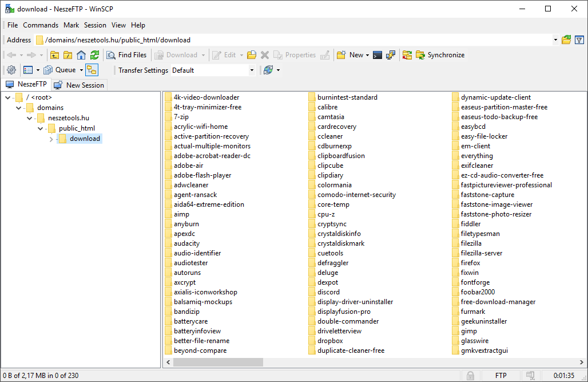
Task: Click the Find Files button
Action: tap(127, 55)
